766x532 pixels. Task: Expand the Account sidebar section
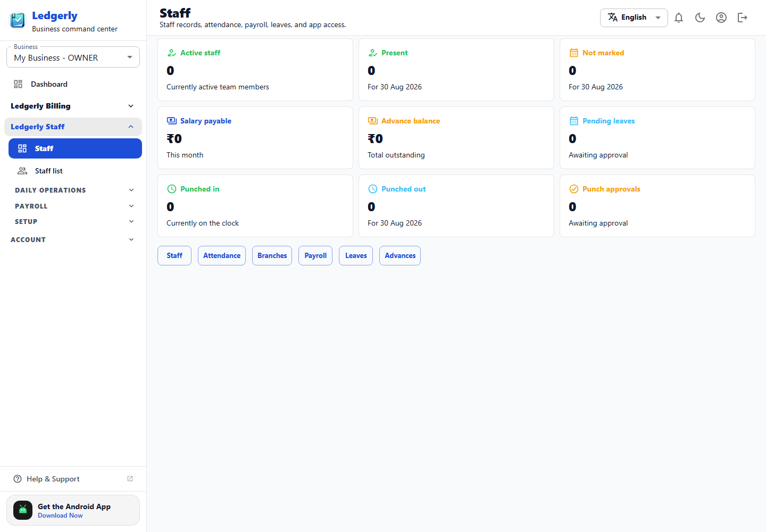(73, 239)
